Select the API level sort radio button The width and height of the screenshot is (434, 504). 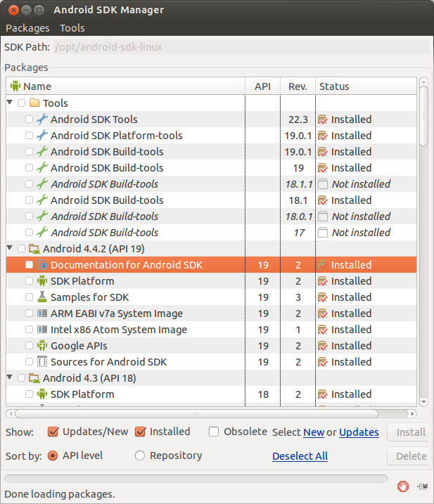click(53, 455)
